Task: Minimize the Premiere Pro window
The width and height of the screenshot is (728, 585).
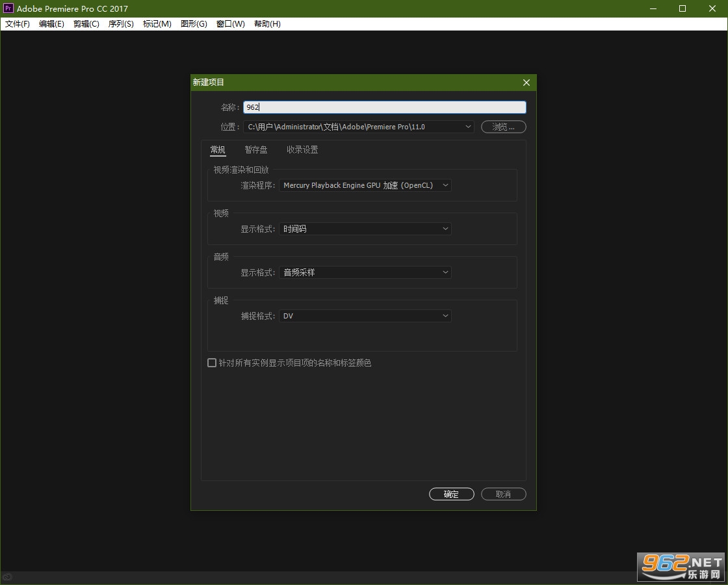Action: click(x=653, y=8)
